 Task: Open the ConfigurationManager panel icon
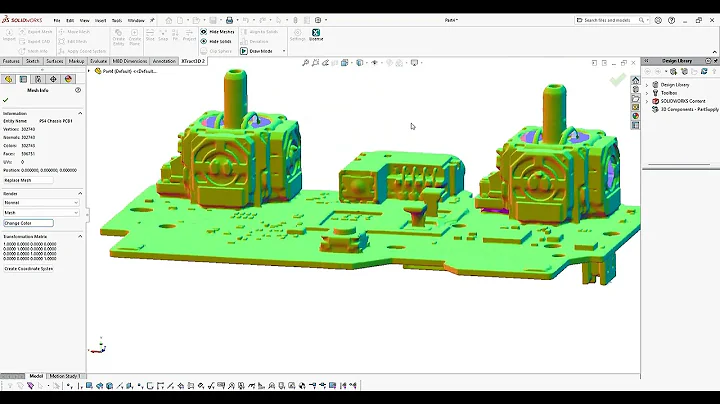point(38,79)
